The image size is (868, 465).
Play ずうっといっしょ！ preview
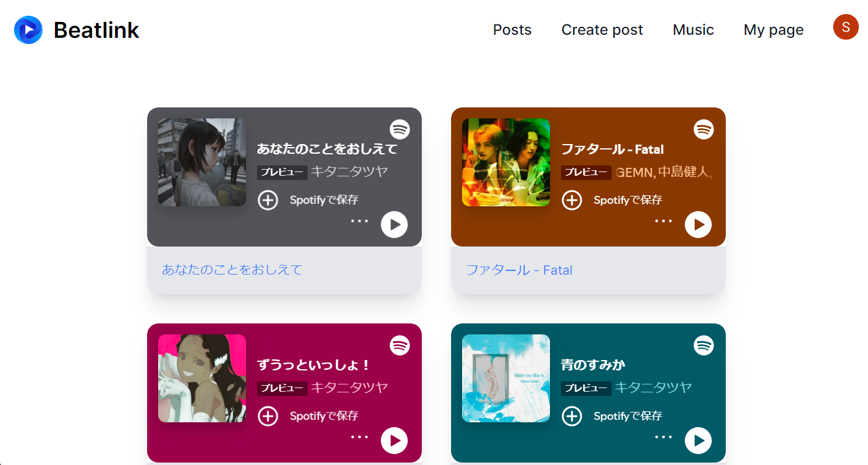coord(394,441)
